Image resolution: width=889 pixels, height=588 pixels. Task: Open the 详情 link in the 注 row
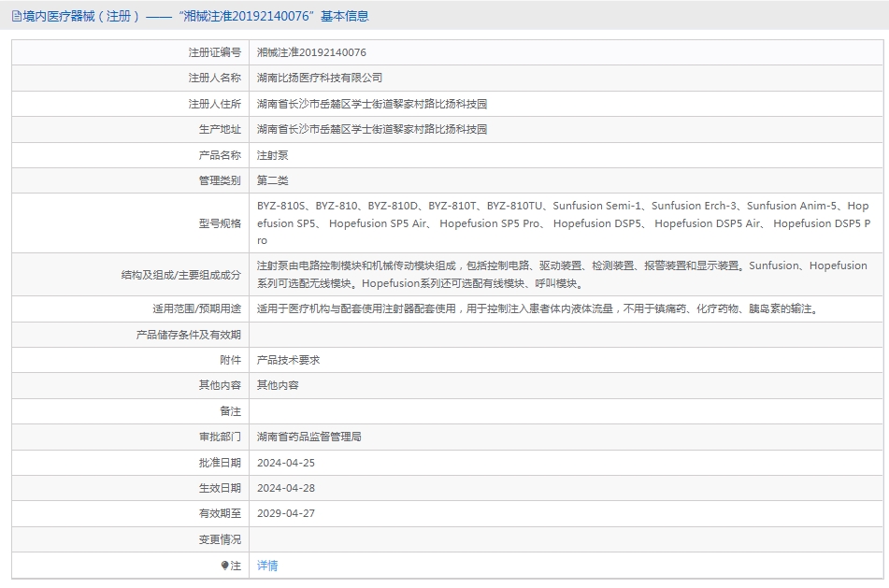(267, 566)
